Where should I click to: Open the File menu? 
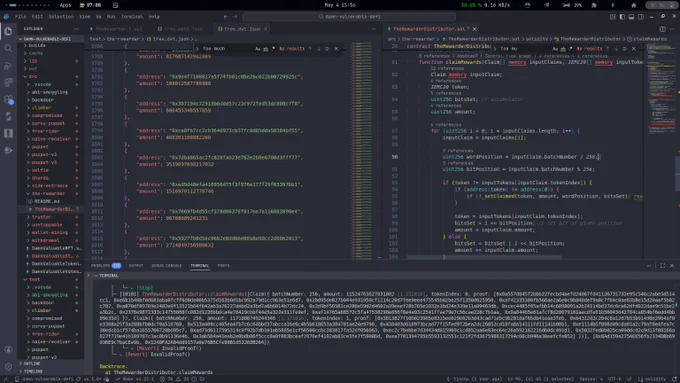pyautogui.click(x=20, y=16)
